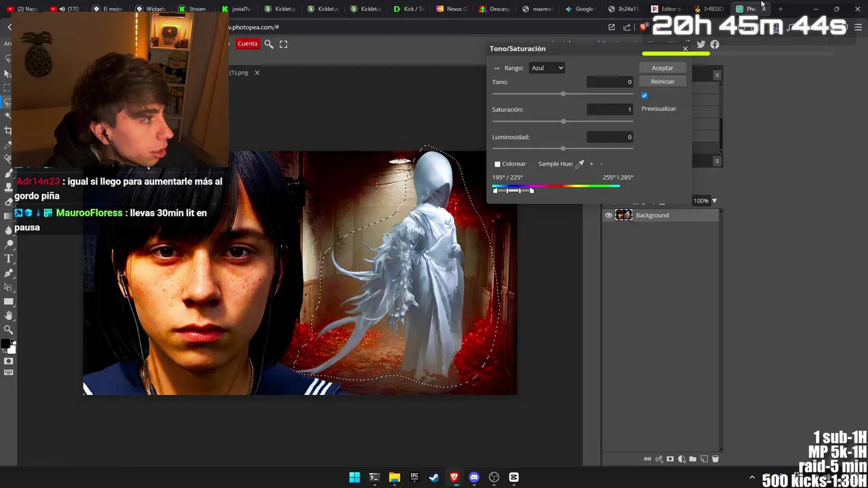Click the Photopea search magnifier icon
868x488 pixels.
269,44
